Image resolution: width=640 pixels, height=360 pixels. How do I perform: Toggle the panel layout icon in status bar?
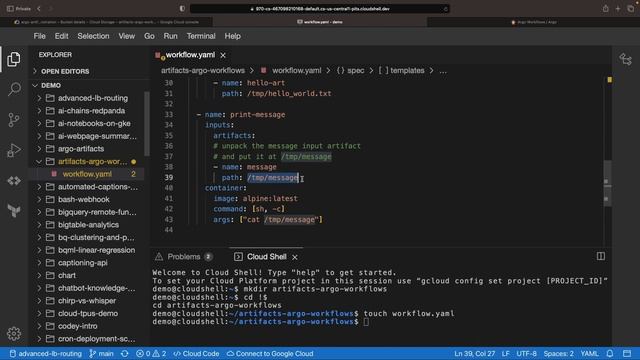627,354
